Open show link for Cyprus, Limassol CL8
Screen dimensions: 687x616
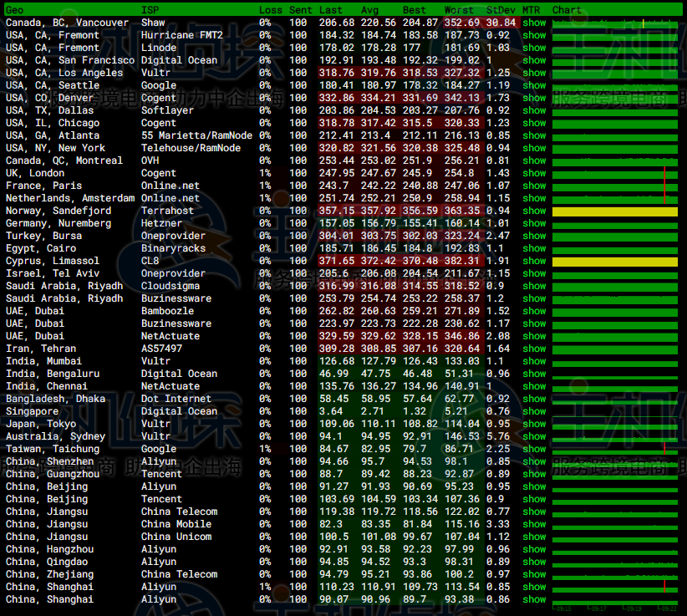(x=534, y=261)
